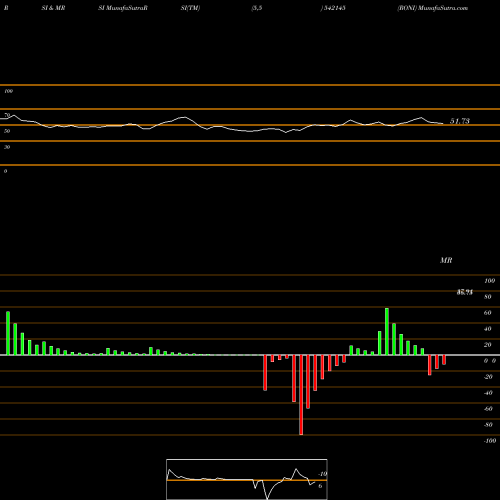500x500 pixels.
Task: Click the MR axis label -60
Action: [488, 409]
